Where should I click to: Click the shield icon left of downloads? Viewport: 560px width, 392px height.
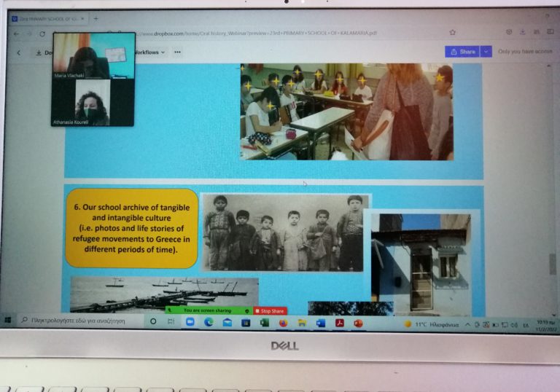tap(509, 32)
